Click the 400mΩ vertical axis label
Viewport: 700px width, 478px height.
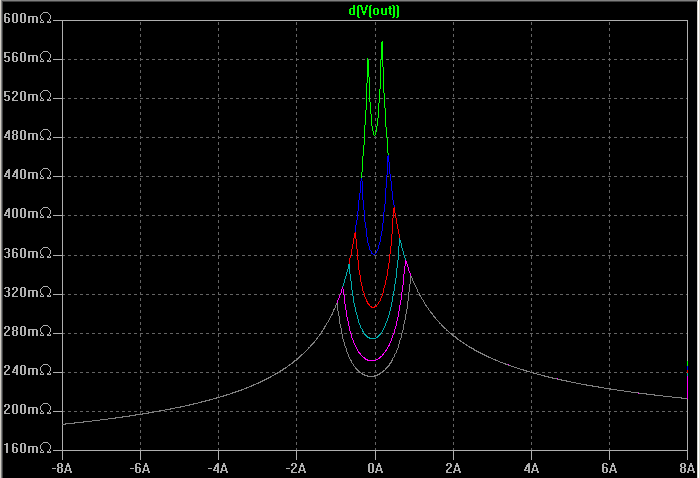click(x=27, y=213)
